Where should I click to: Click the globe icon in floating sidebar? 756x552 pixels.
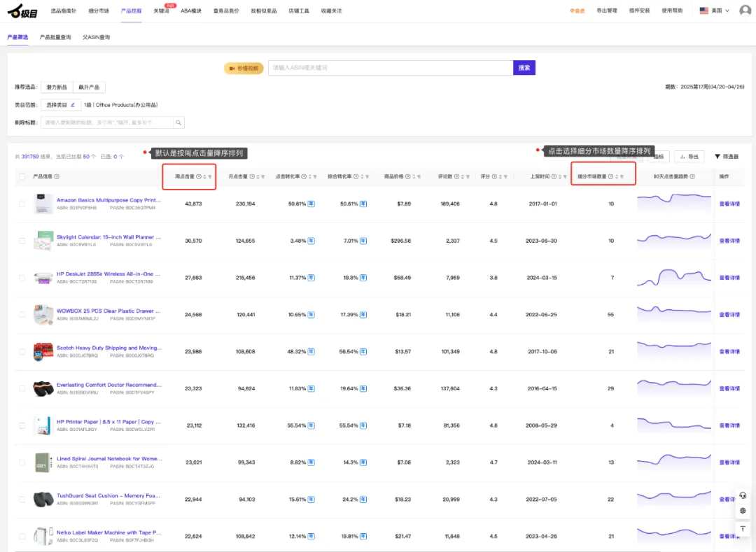(x=743, y=511)
